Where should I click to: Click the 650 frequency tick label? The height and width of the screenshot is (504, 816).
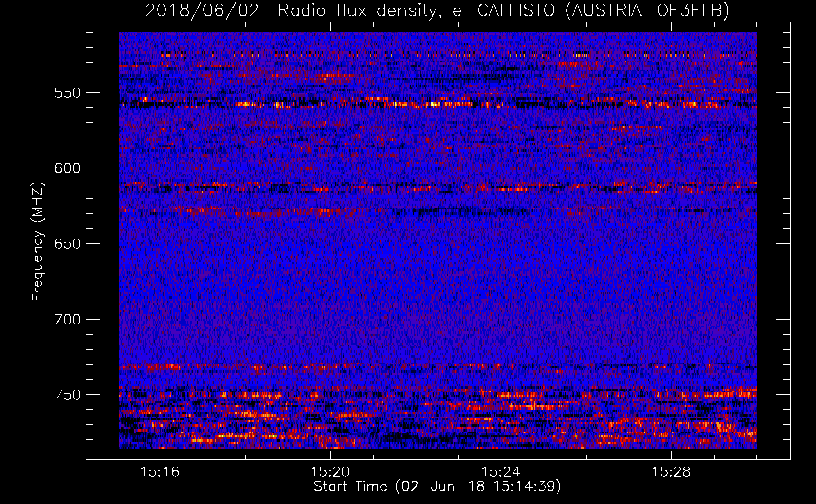[x=68, y=244]
